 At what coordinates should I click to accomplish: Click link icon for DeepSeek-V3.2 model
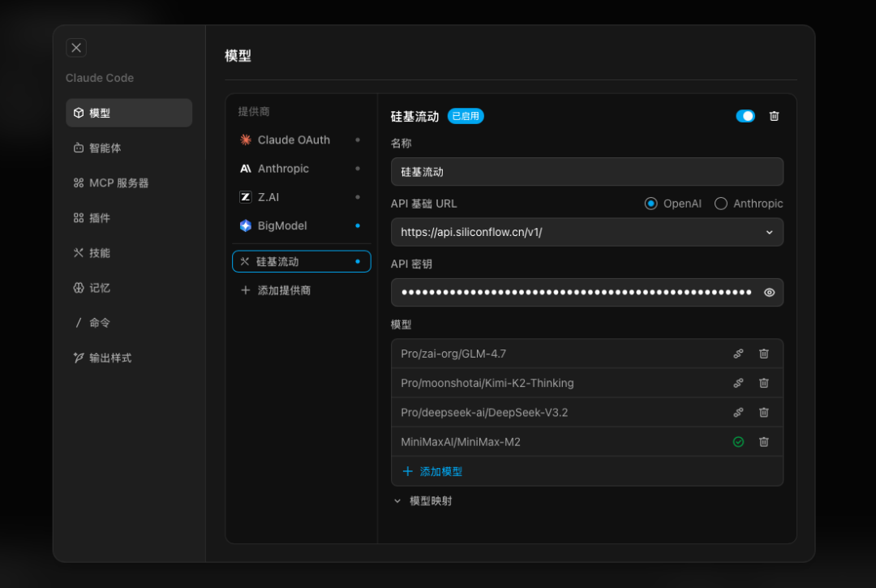tap(738, 412)
